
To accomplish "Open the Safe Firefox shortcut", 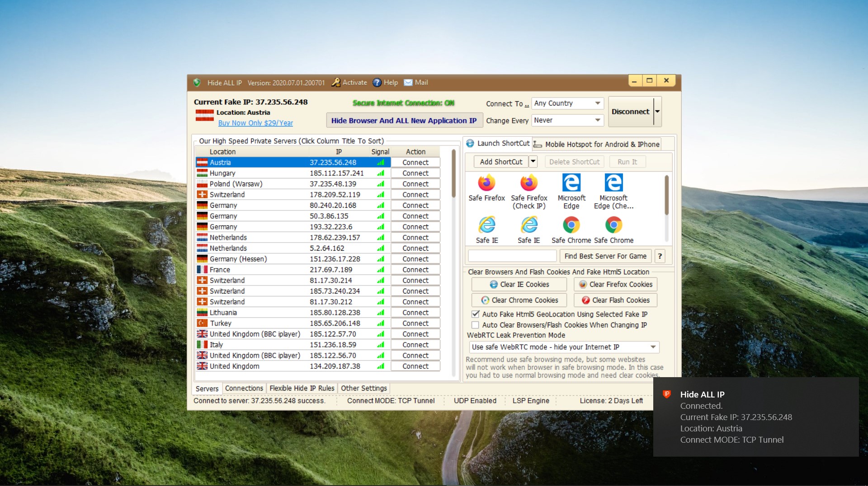I will (486, 188).
